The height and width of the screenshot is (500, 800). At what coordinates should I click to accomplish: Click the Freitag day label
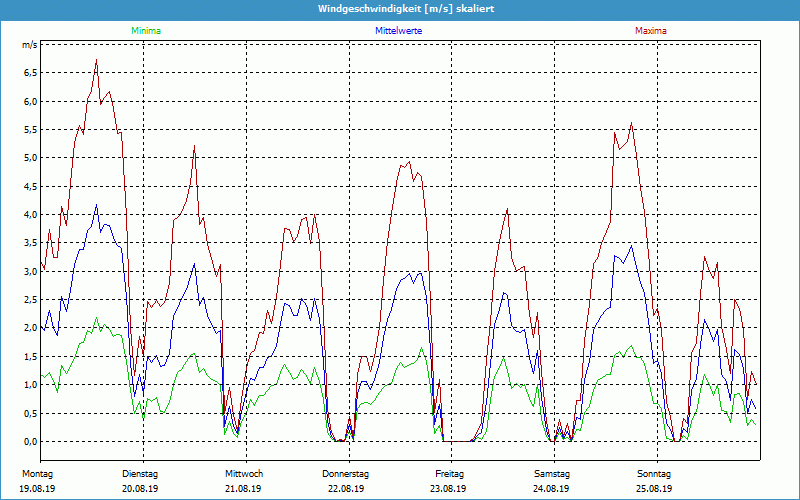click(449, 474)
